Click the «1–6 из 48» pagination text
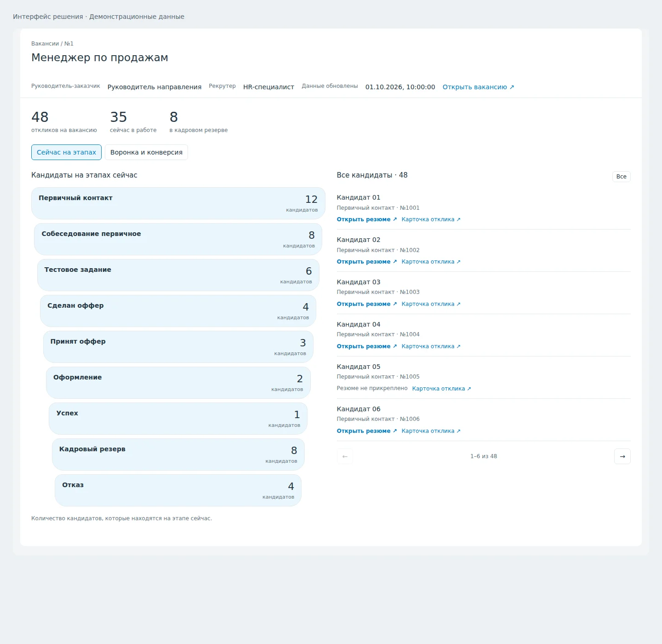 [x=484, y=456]
